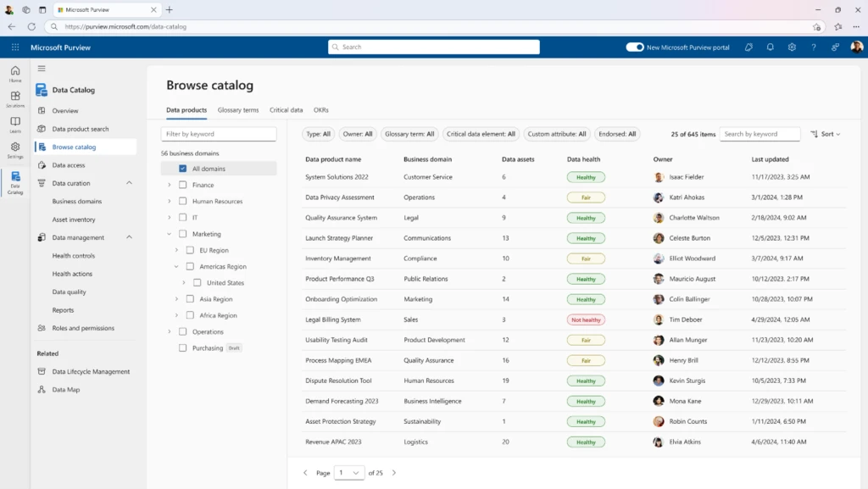The image size is (868, 489).
Task: Collapse the Marketing domain tree node
Action: (x=169, y=234)
